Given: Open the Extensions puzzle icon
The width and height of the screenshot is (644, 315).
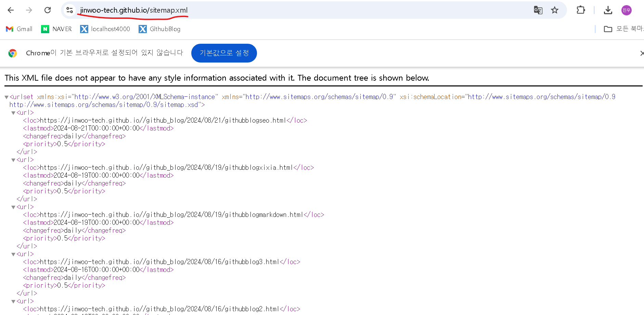Looking at the screenshot, I should pos(581,10).
